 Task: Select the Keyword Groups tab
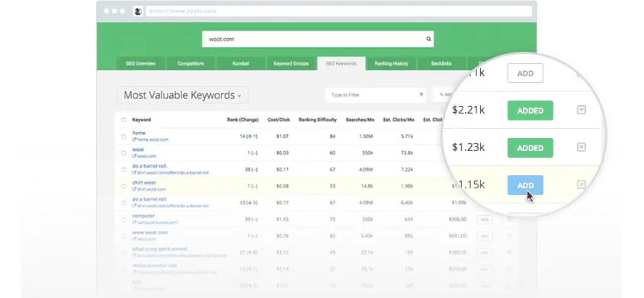click(291, 64)
